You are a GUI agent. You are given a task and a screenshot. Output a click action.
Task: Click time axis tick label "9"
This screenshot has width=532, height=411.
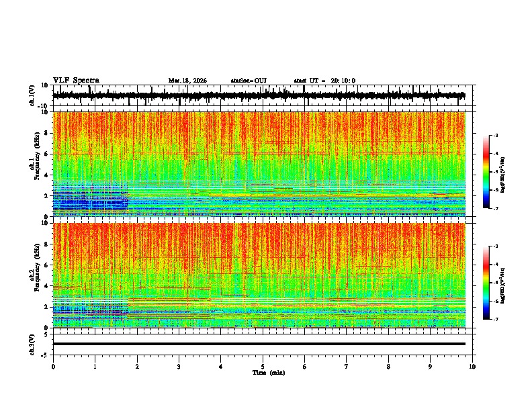coord(430,367)
